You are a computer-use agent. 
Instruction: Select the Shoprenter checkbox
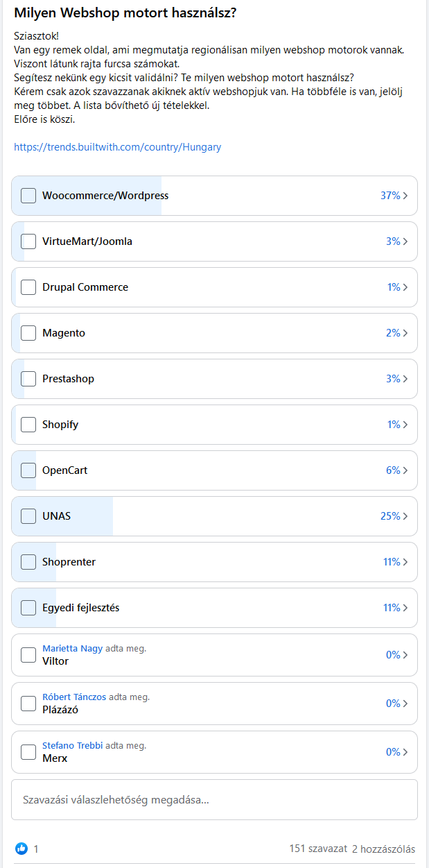pyautogui.click(x=28, y=562)
